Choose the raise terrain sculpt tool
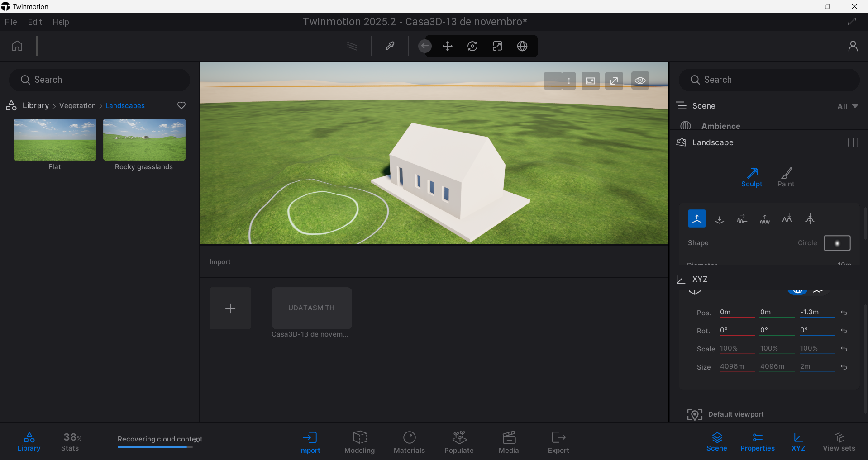 point(696,219)
